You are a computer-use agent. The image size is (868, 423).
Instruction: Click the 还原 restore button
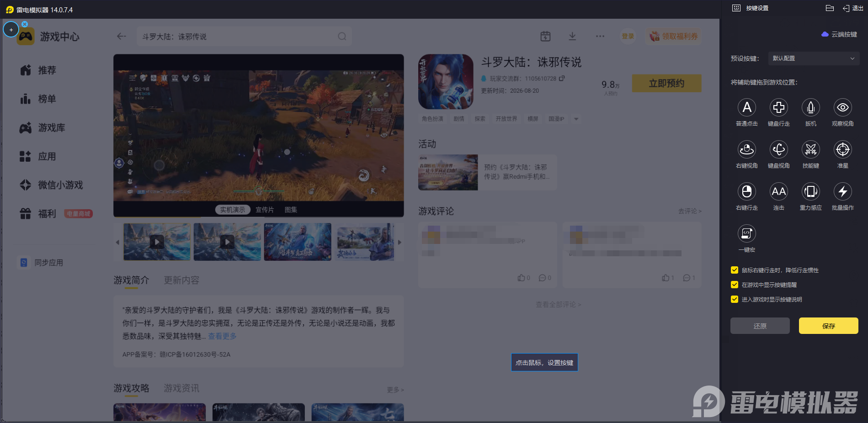point(760,326)
